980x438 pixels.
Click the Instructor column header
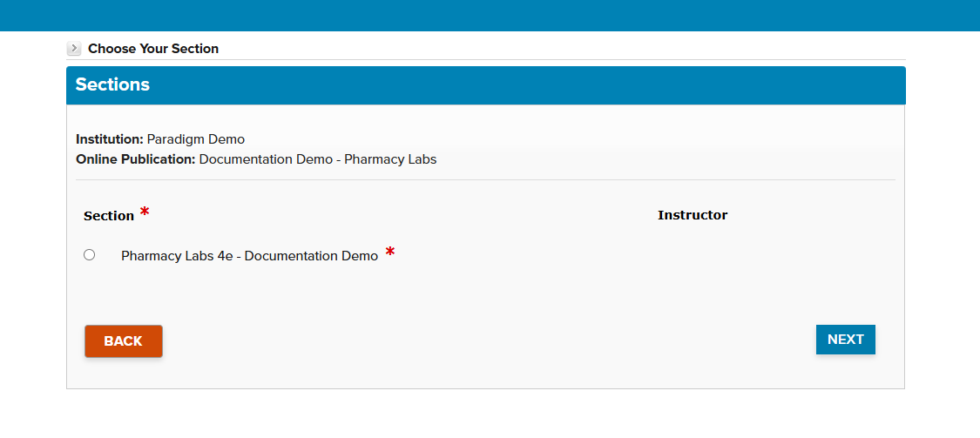tap(693, 215)
